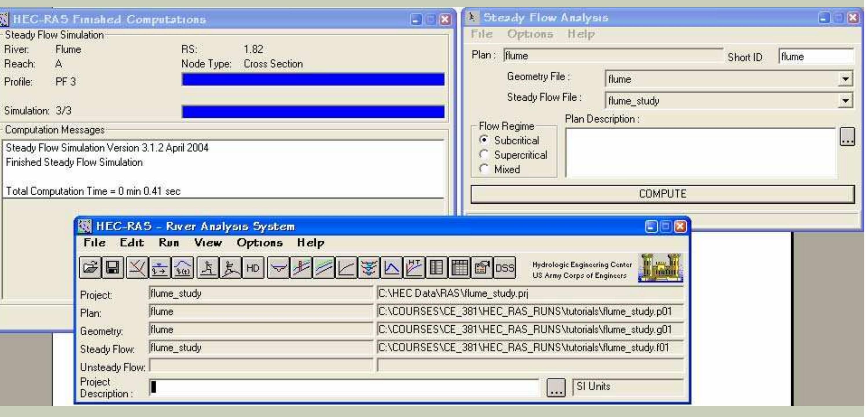Open the steady flow data editor icon

tap(160, 268)
